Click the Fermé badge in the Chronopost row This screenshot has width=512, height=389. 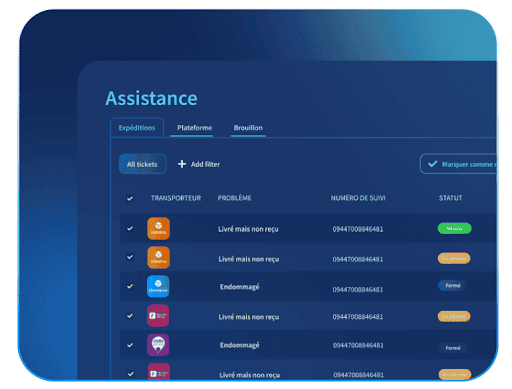453,285
